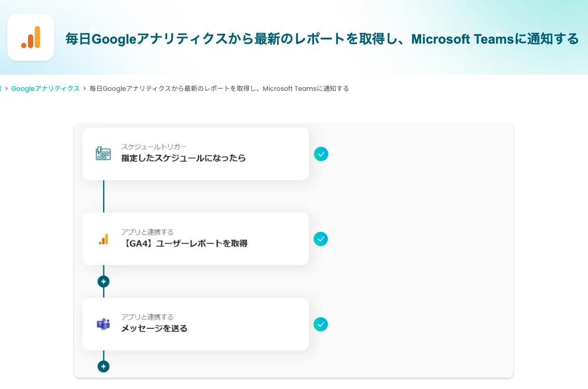The image size is (588, 389).
Task: Click checkmark beside the send message step
Action: 321,324
